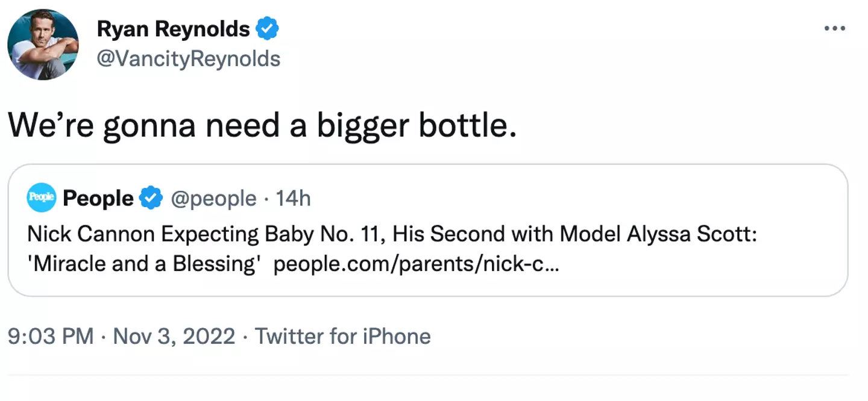Visit the @VancityReynolds handle

tap(188, 59)
